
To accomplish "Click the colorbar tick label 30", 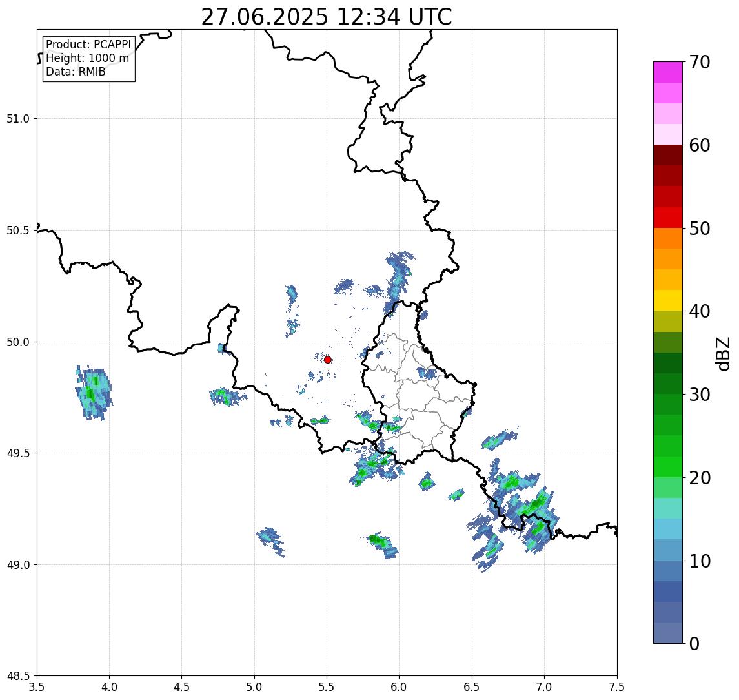I will coord(700,395).
